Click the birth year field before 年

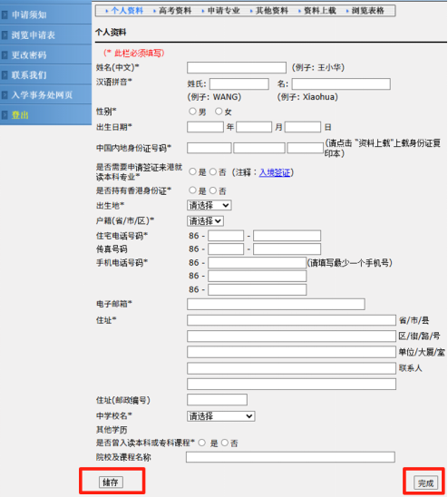[205, 127]
